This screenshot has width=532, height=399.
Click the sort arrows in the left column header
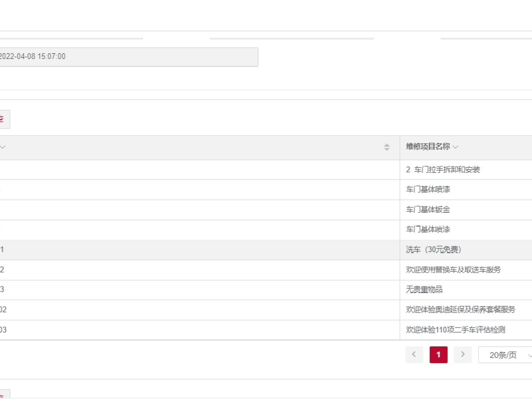coord(387,147)
